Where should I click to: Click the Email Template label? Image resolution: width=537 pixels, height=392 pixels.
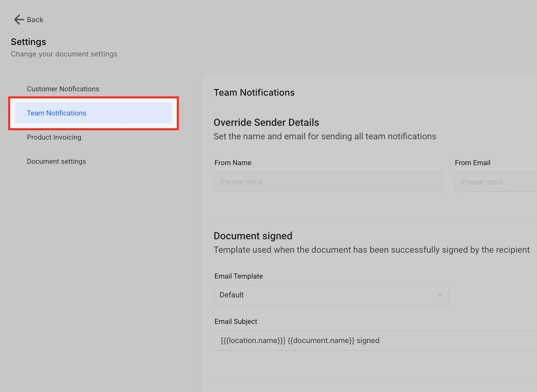[239, 276]
